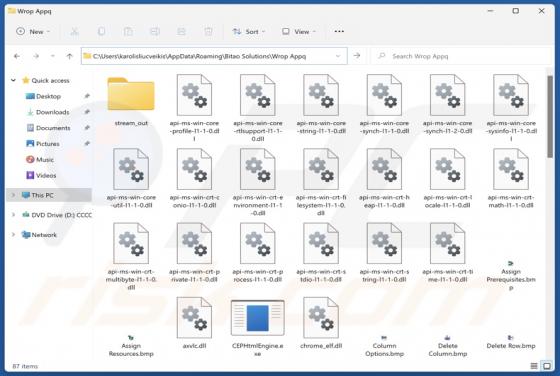
Task: Select api-ms-win-core-synch-l1-2-0.dll file icon
Action: point(448,95)
